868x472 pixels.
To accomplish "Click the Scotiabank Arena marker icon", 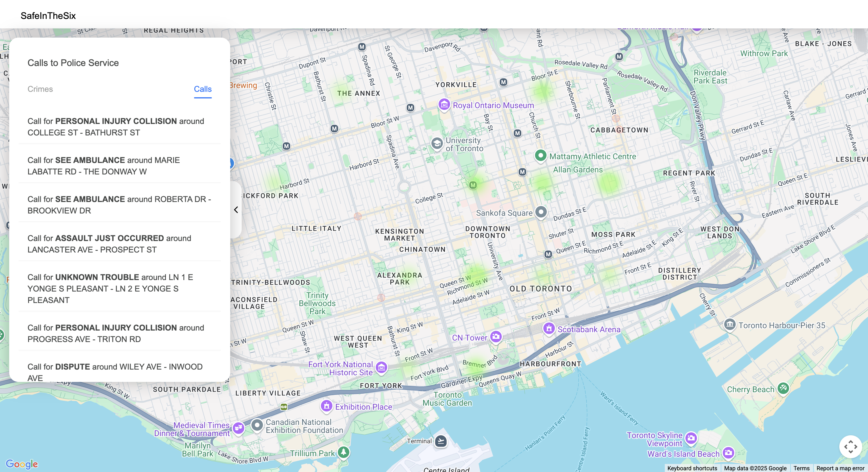I will 549,328.
